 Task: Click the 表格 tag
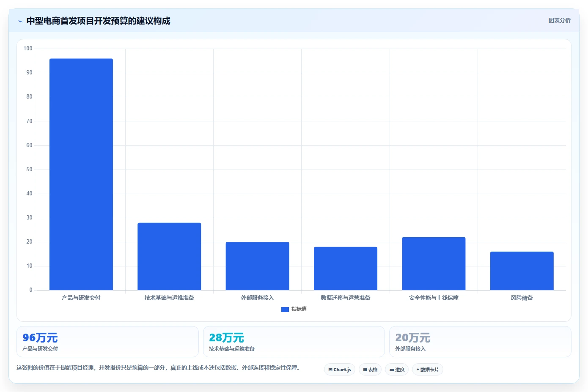pyautogui.click(x=370, y=370)
